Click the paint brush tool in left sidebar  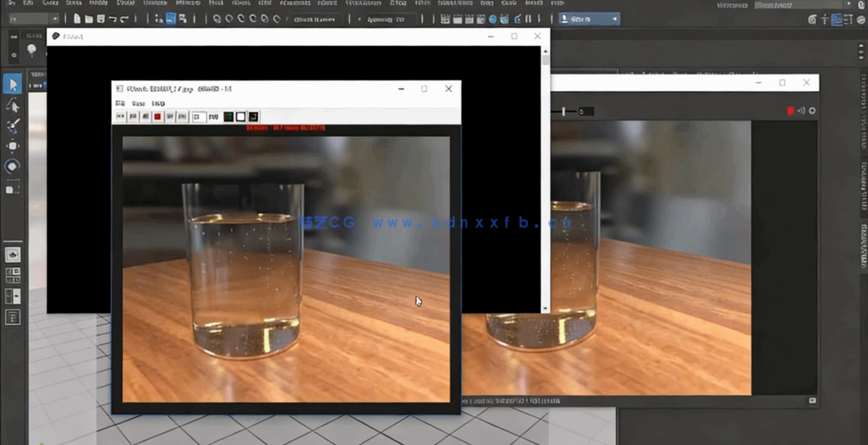point(12,126)
